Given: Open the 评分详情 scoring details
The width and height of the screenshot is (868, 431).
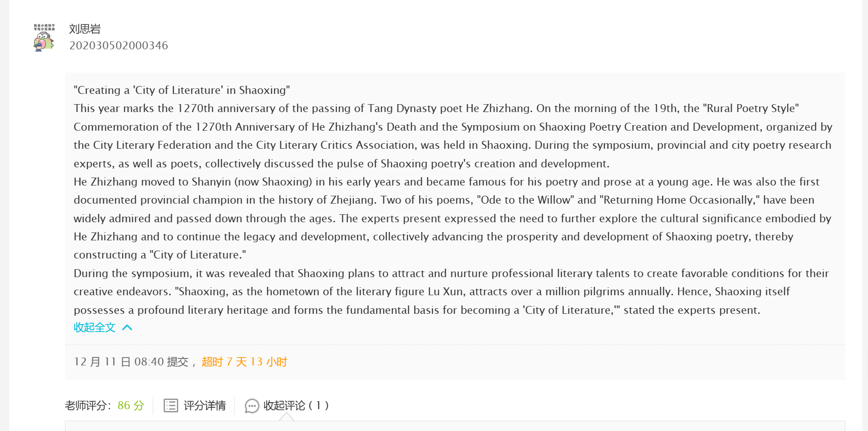Looking at the screenshot, I should (195, 405).
